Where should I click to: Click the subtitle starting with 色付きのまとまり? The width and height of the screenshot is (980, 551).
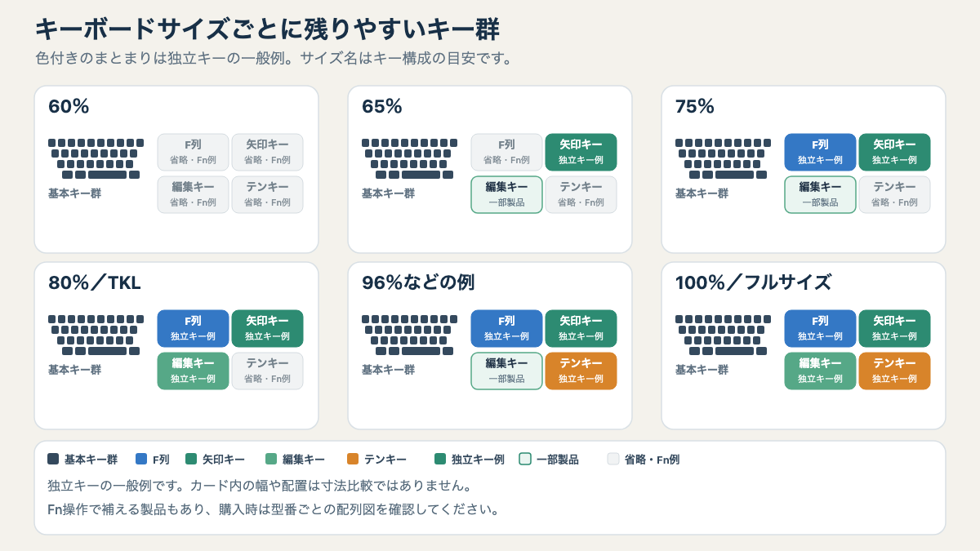click(x=274, y=59)
